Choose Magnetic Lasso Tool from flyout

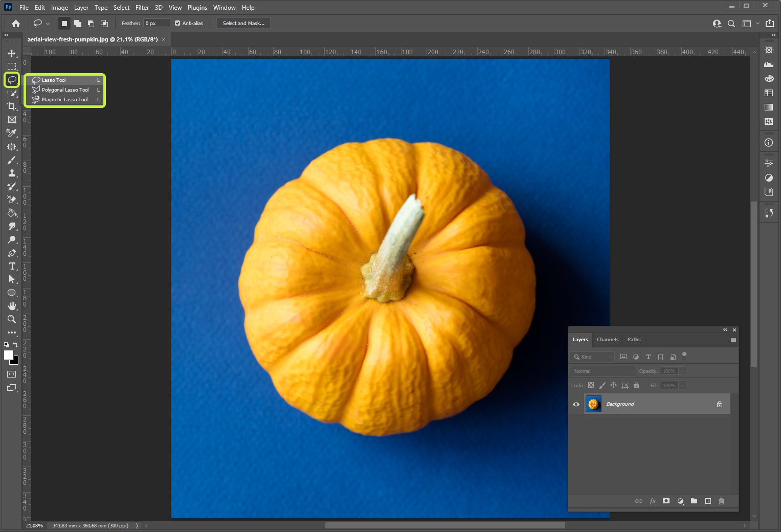coord(65,100)
